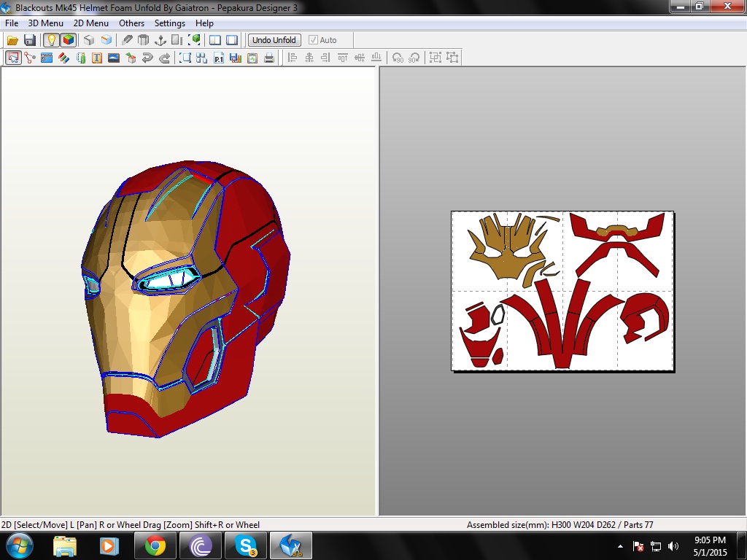This screenshot has height=560, width=747.
Task: Click the align bottom icon
Action: 376,58
